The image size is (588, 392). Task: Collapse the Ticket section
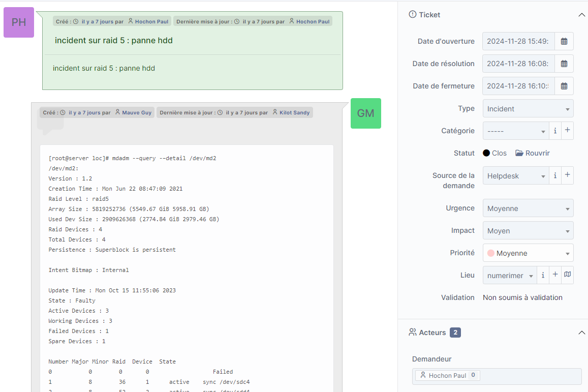click(581, 15)
